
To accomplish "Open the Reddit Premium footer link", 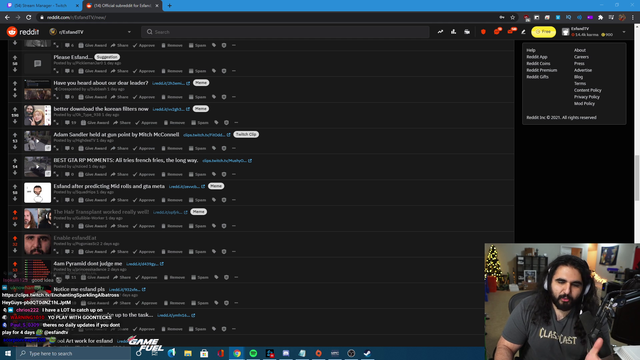I will tap(542, 70).
